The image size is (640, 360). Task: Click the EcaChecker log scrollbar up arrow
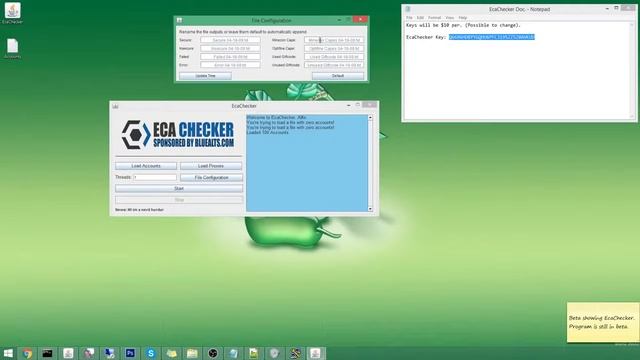coord(370,118)
